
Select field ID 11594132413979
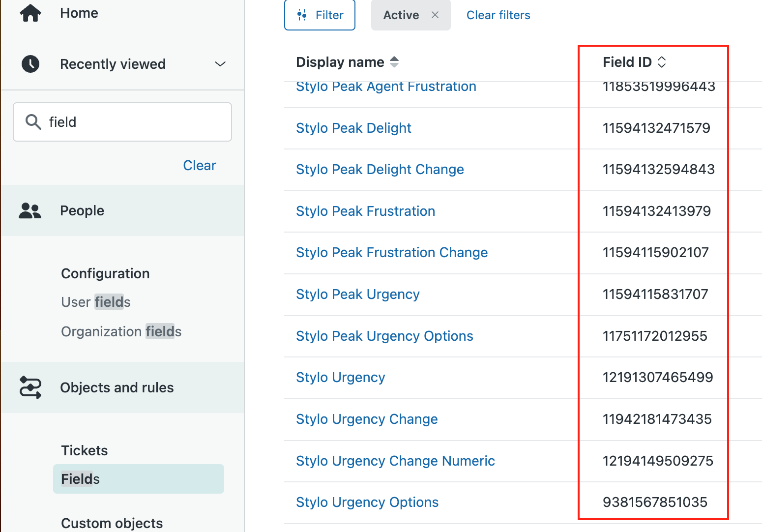[657, 211]
